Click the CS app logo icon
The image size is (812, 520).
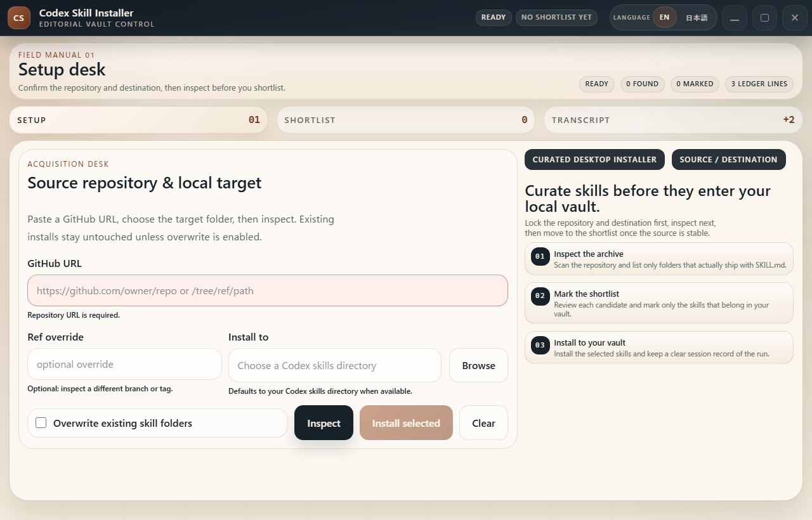(19, 18)
